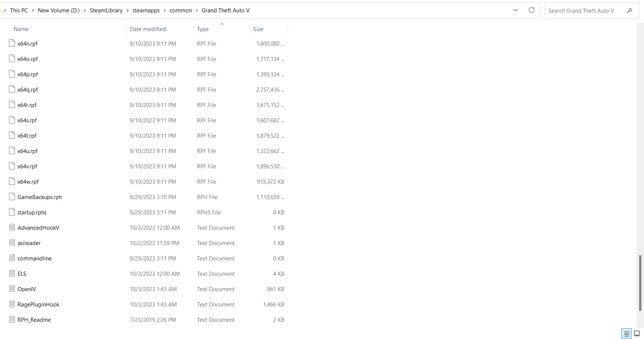The image size is (644, 339).
Task: Click the 861 KB size cell
Action: pos(276,289)
